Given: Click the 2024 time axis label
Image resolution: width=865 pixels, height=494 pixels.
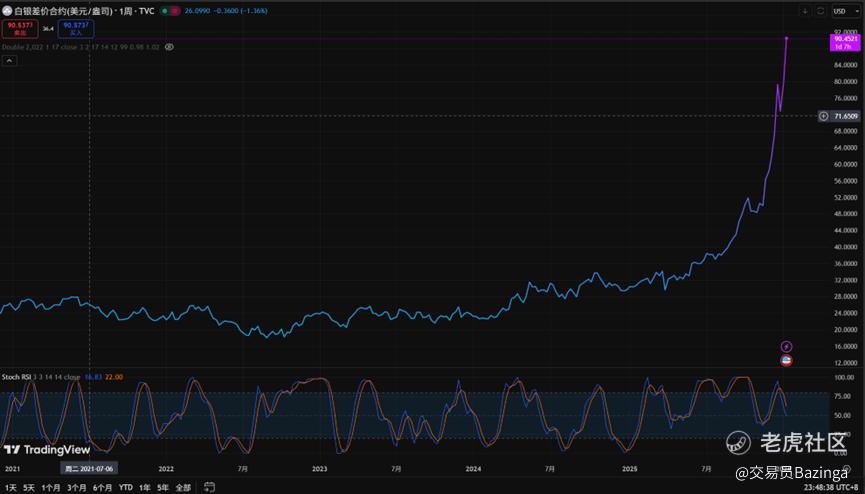Looking at the screenshot, I should pyautogui.click(x=473, y=469).
